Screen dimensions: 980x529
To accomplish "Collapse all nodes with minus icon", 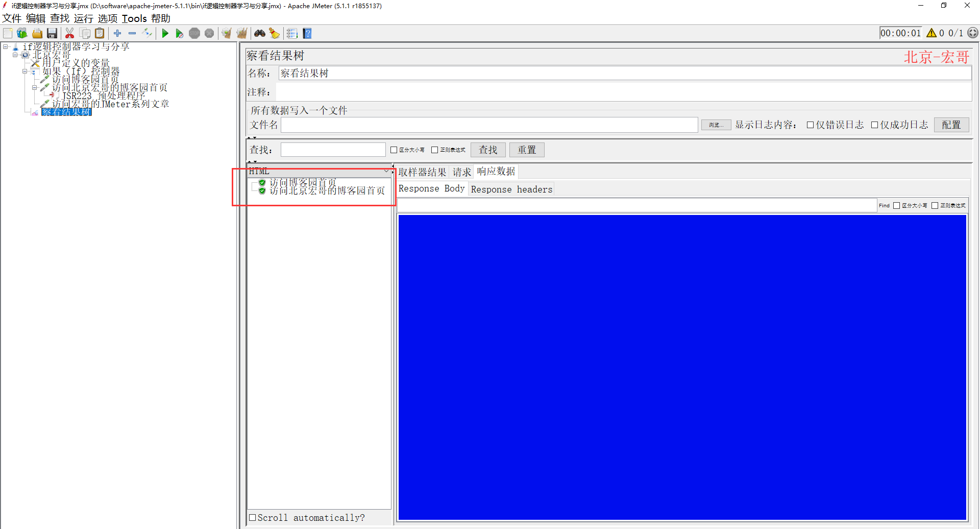I will [x=132, y=33].
